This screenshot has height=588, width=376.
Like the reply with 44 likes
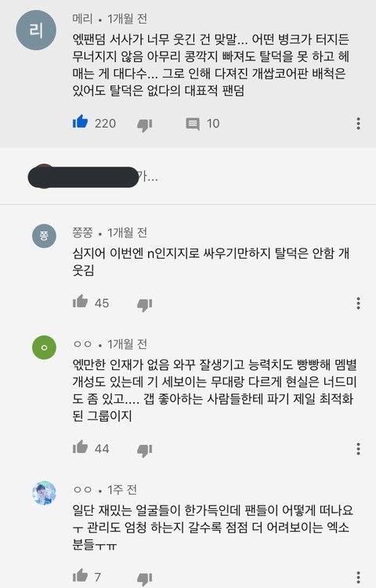point(80,447)
